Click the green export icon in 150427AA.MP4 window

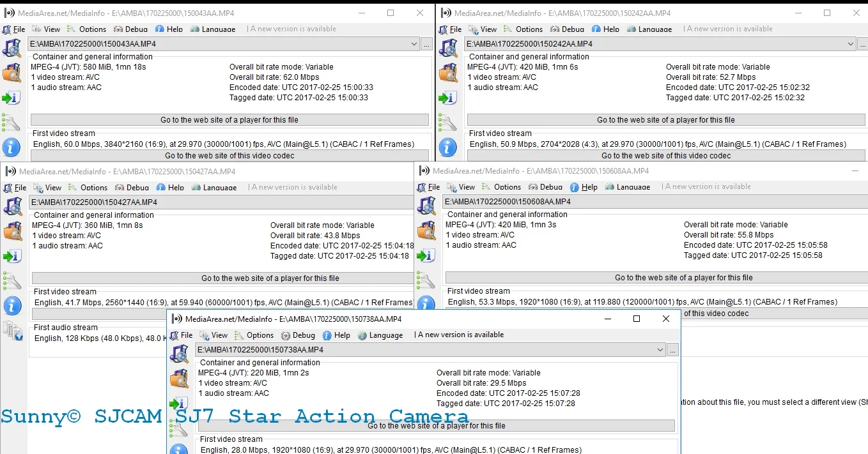coord(13,256)
